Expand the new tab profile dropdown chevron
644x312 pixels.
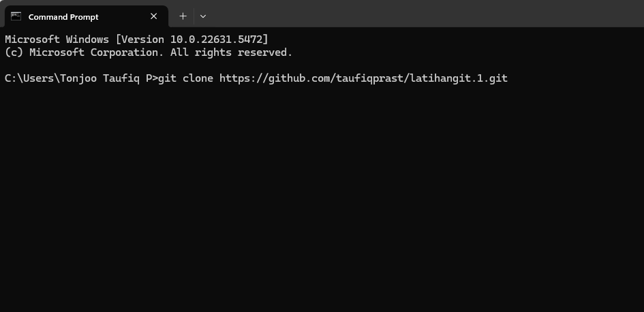203,16
